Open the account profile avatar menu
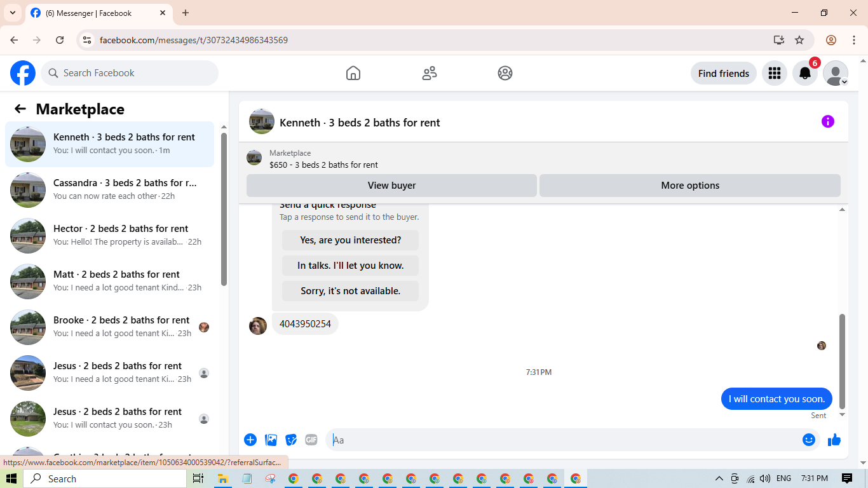This screenshot has height=488, width=868. click(x=836, y=73)
